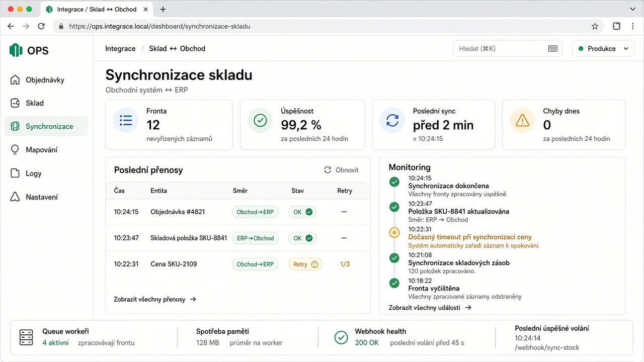
Task: Click the site lock icon in address bar
Action: (x=61, y=26)
